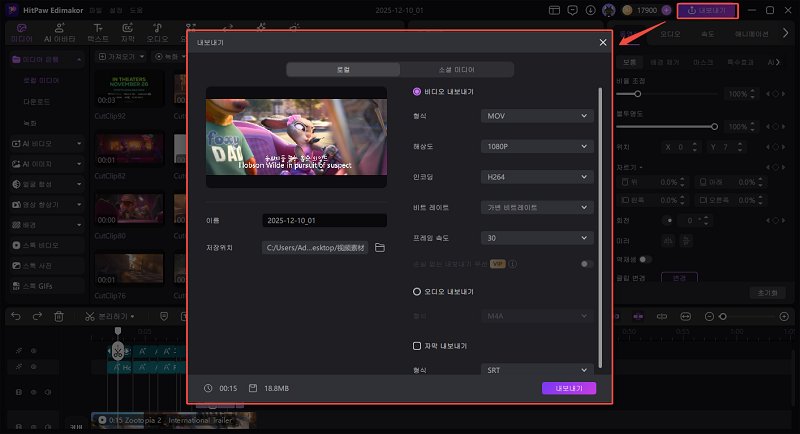Click the marker shield icon in timeline toolbar

164,317
